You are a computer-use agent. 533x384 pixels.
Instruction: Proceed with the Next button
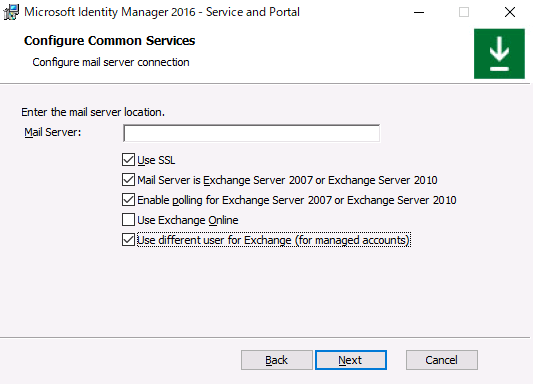[351, 360]
